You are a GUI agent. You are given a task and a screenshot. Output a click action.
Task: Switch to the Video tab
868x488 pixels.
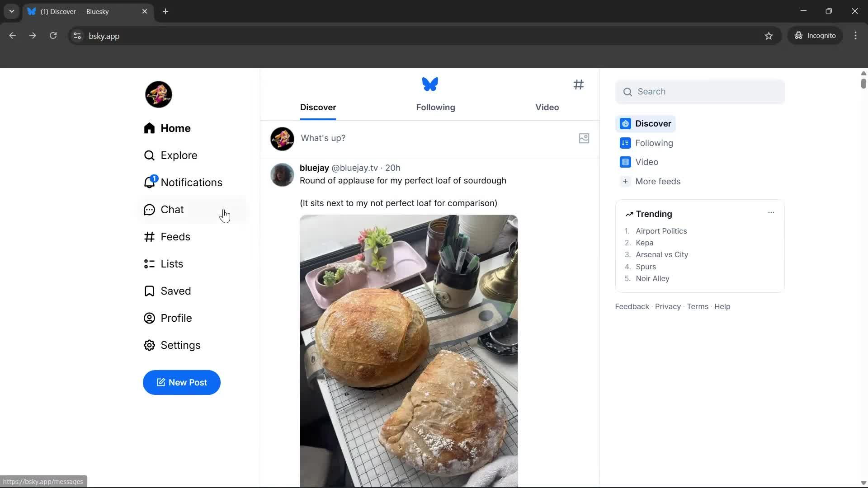click(547, 108)
